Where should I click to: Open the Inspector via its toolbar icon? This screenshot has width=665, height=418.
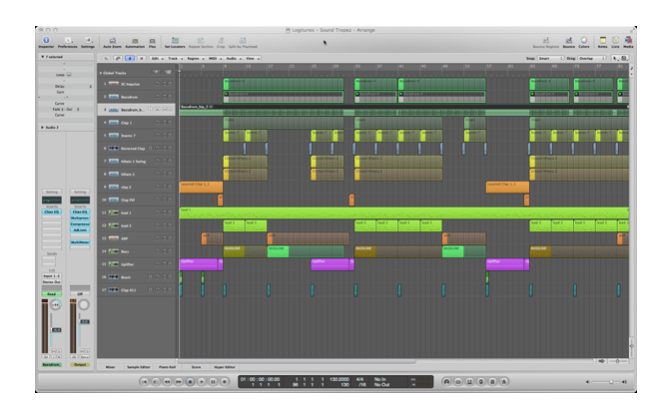pyautogui.click(x=46, y=40)
